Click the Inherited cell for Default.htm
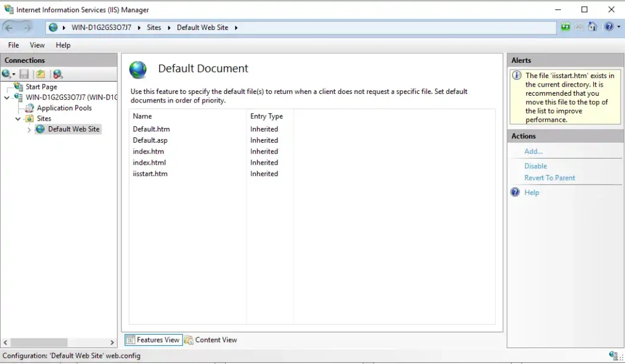Image resolution: width=625 pixels, height=364 pixels. (264, 129)
